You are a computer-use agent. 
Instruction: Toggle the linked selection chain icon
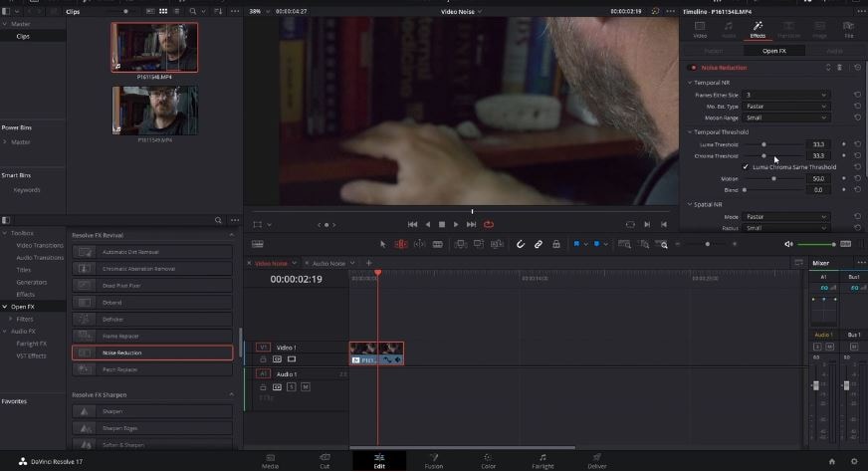coord(539,244)
